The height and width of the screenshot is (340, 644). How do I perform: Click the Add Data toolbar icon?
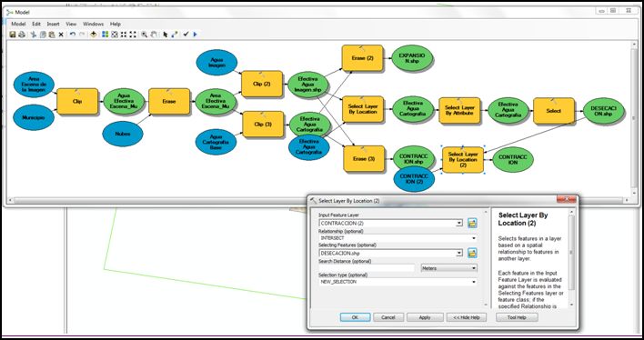tap(93, 35)
